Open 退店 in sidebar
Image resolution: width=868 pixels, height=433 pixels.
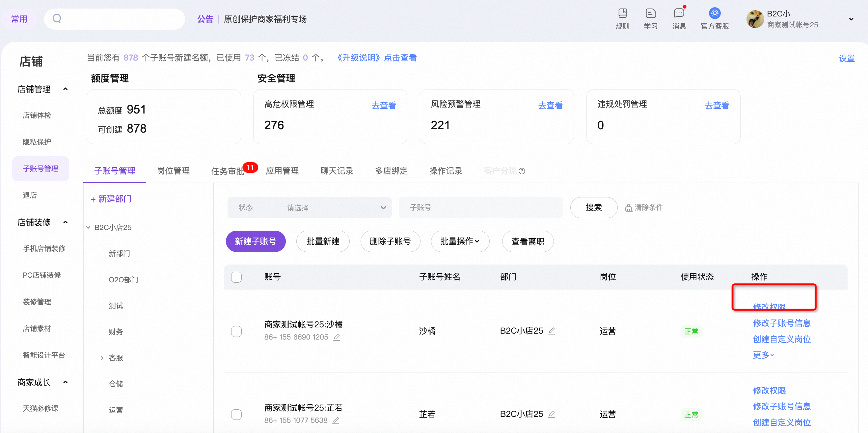[30, 195]
